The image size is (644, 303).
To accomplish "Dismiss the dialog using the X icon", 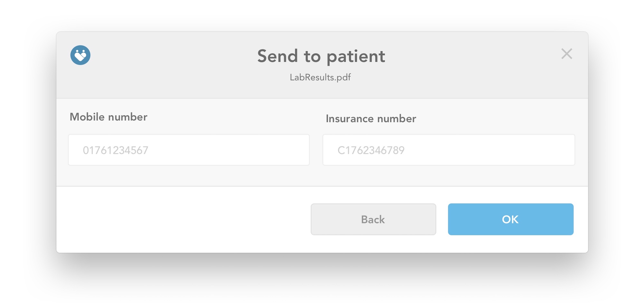I will pyautogui.click(x=566, y=54).
